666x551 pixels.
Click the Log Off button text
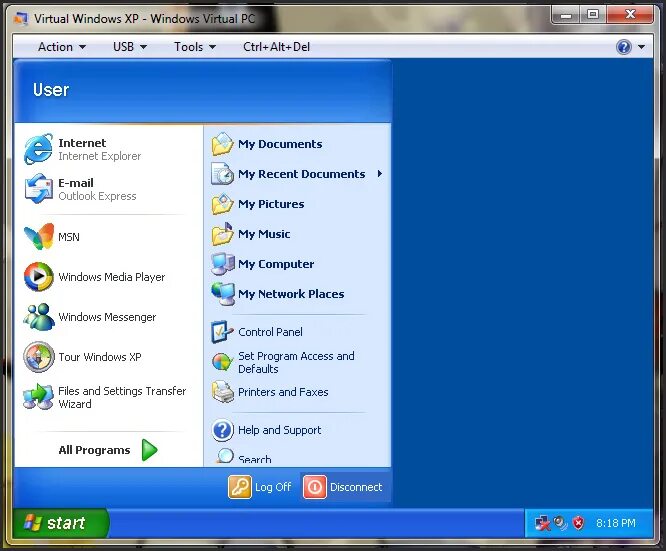[x=273, y=487]
